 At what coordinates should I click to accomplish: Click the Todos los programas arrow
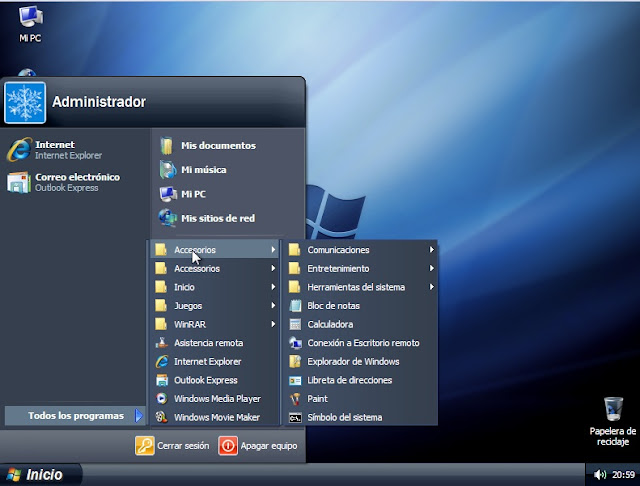139,416
